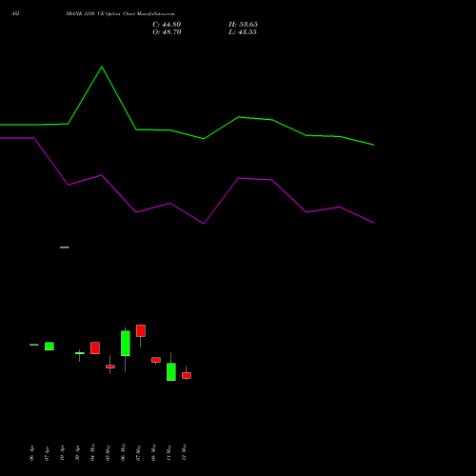Select the 10 Apr date label
This screenshot has width=476, height=476.
pos(62,453)
